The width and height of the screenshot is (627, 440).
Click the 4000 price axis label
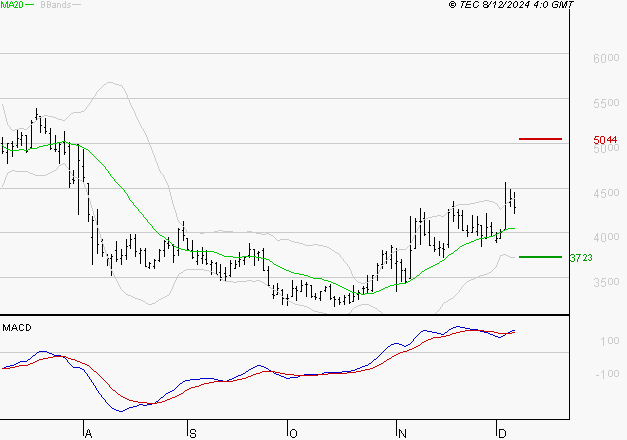[606, 237]
